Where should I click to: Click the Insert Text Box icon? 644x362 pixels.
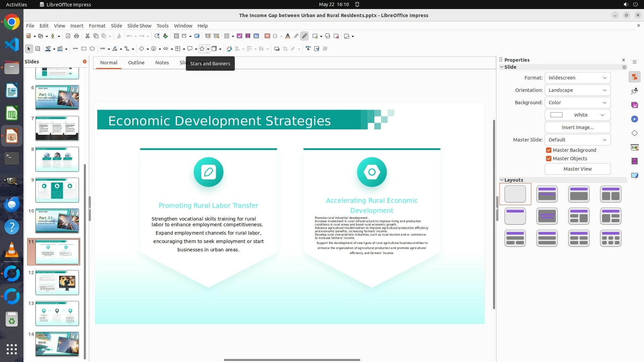[x=267, y=36]
